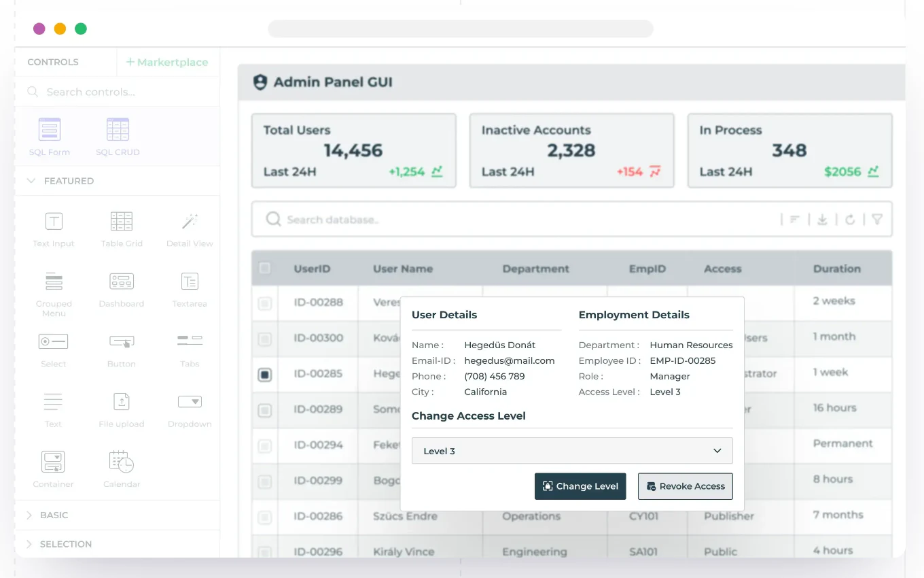Switch to the CONTROLS tab
This screenshot has height=578, width=924.
tap(53, 62)
